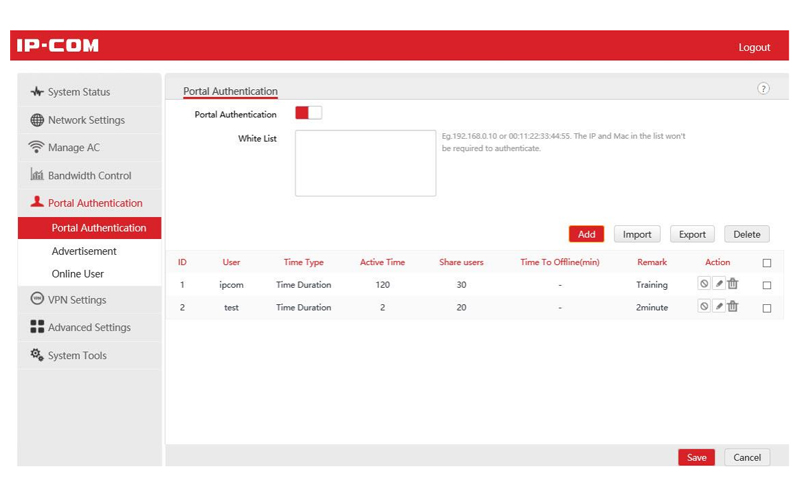This screenshot has height=500, width=800.
Task: Delete the test user with trash icon
Action: (733, 306)
